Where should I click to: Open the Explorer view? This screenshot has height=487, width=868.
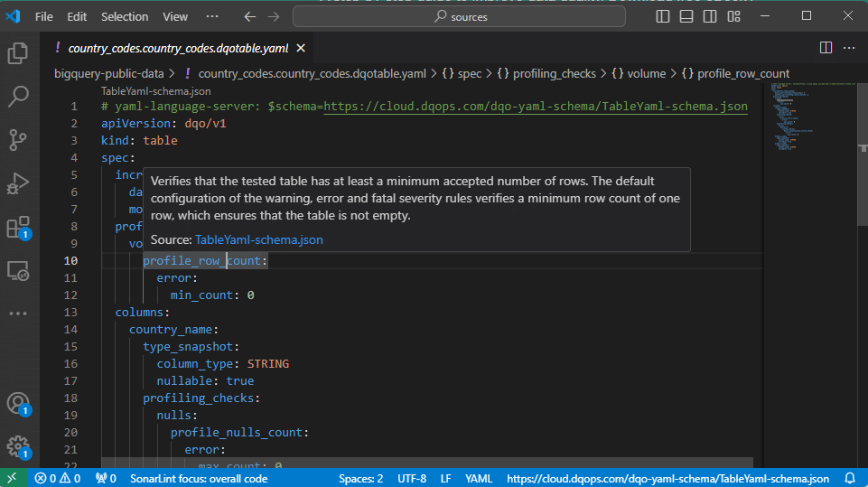(x=18, y=53)
